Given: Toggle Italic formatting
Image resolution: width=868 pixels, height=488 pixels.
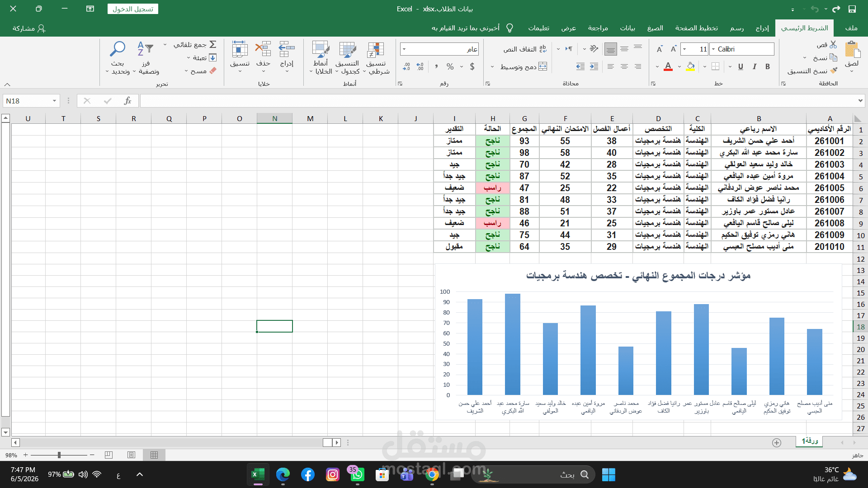Looking at the screenshot, I should tap(754, 66).
